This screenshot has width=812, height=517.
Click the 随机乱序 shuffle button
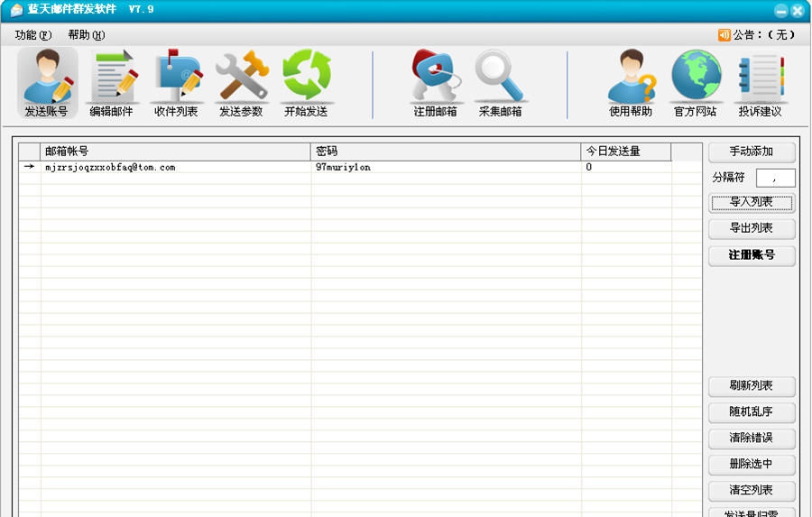pos(752,411)
